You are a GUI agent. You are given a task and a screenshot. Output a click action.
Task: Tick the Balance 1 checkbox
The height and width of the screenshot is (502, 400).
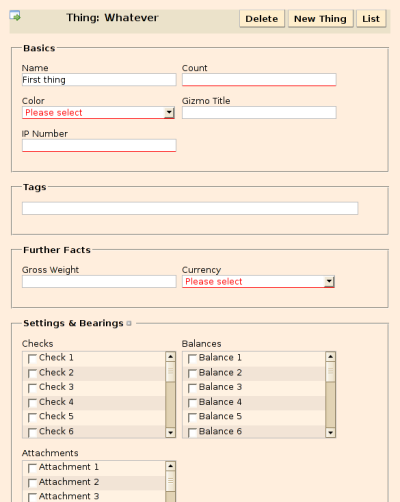tap(192, 359)
